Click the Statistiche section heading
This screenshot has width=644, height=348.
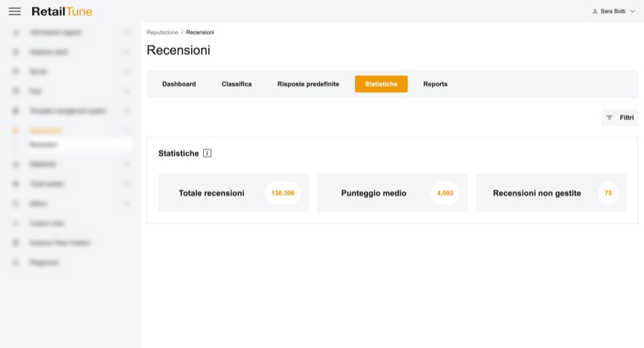click(x=179, y=154)
